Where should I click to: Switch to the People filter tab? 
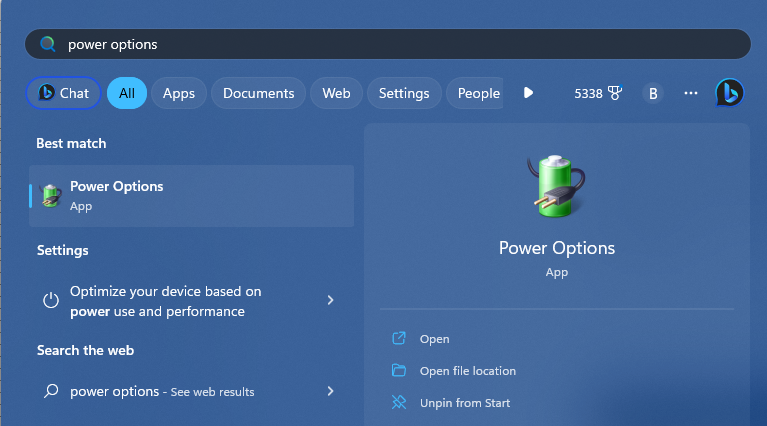[475, 93]
